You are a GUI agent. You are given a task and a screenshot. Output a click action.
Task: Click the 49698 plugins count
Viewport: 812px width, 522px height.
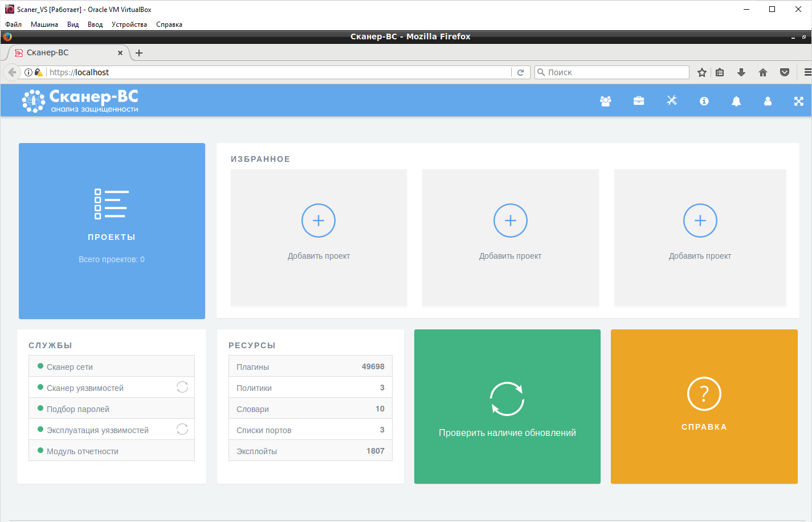pos(373,366)
